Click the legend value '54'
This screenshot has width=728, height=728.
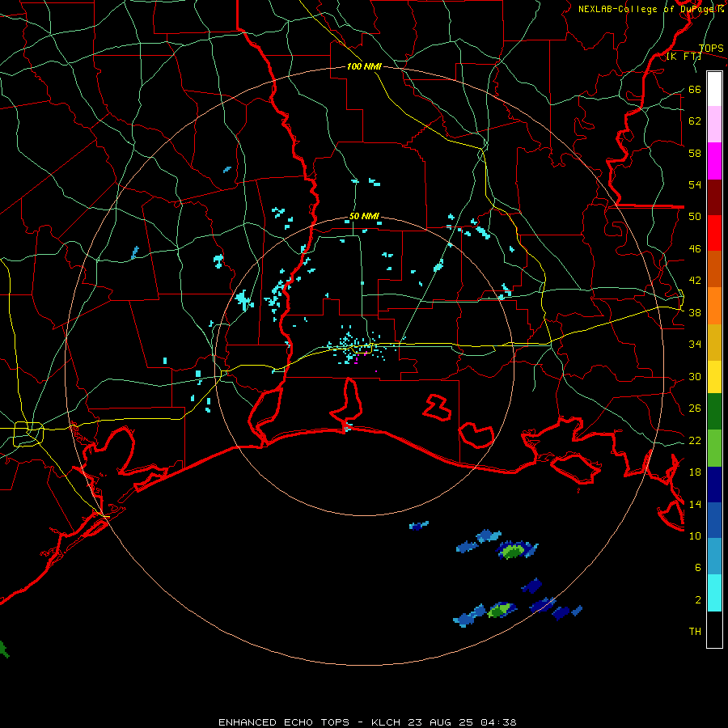coord(695,184)
